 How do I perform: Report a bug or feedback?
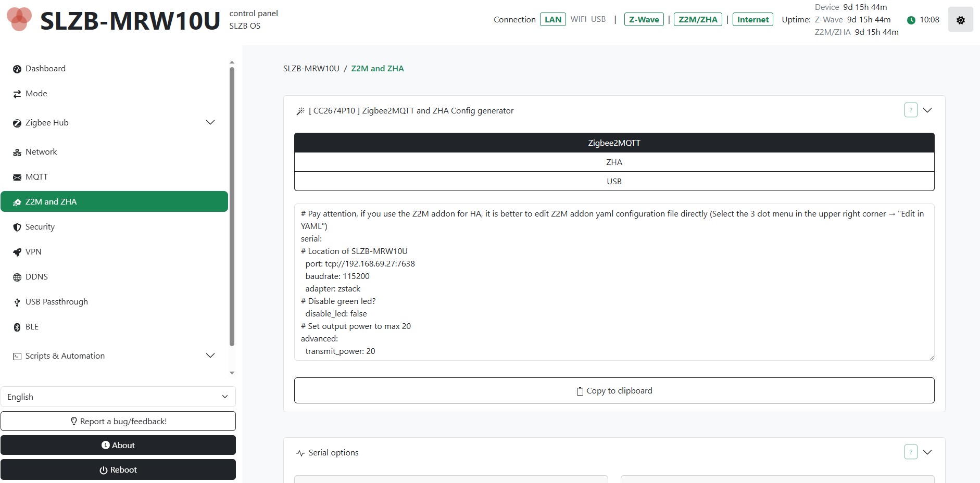click(118, 421)
